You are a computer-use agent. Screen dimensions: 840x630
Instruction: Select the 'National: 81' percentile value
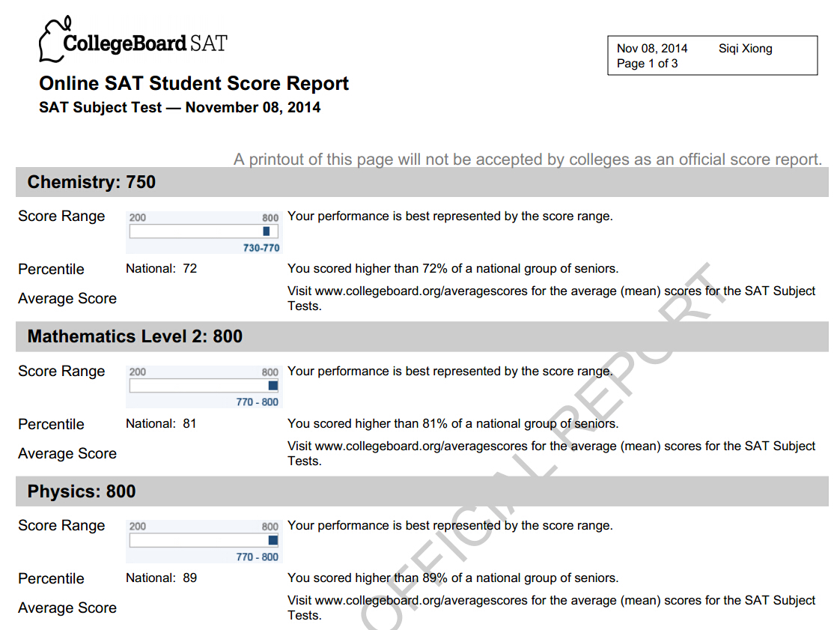161,423
